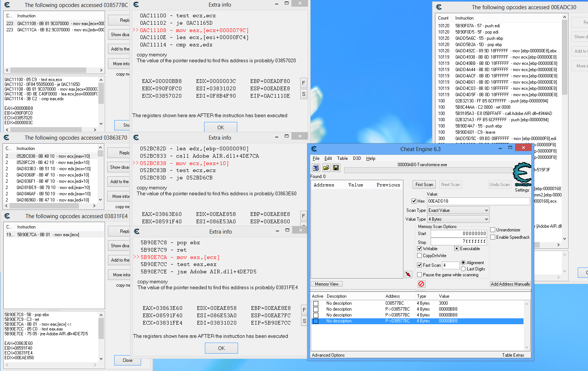Click the S button beside ESP=00EADEE8
The height and width of the screenshot is (371, 588).
(x=304, y=94)
